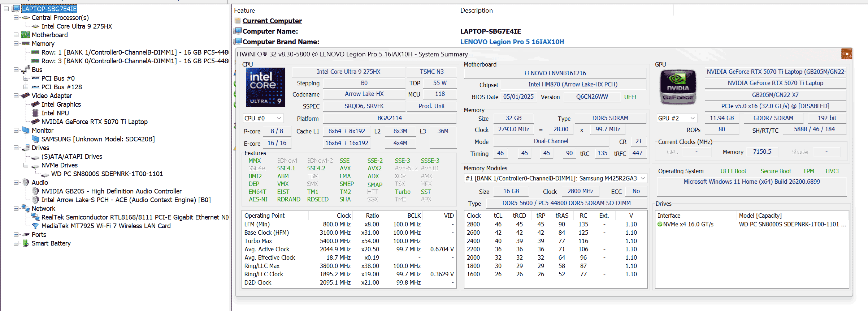Click the Intel NPU chip icon
This screenshot has height=311, width=868.
click(x=35, y=113)
